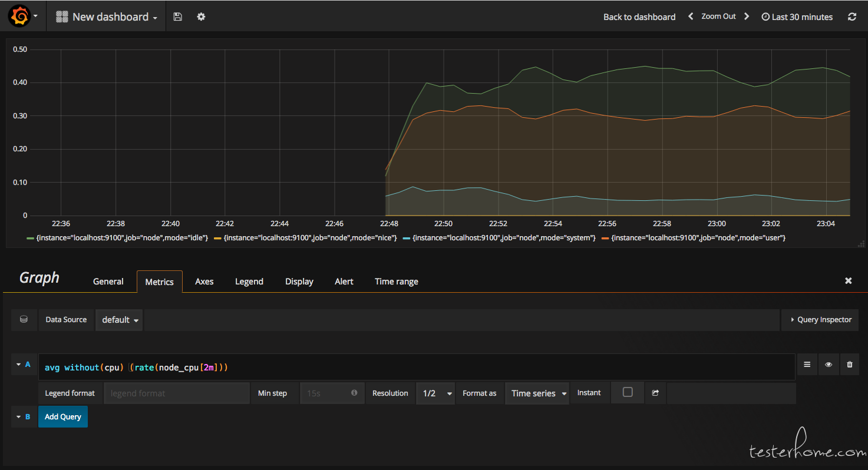Enable the Instant checkbox
Viewport: 868px width, 470px height.
628,392
